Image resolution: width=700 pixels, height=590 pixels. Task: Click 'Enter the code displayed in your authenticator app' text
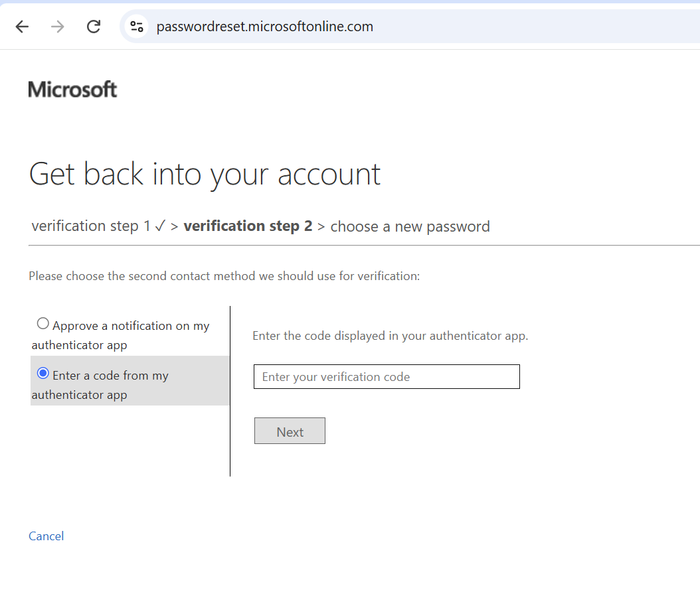click(390, 336)
